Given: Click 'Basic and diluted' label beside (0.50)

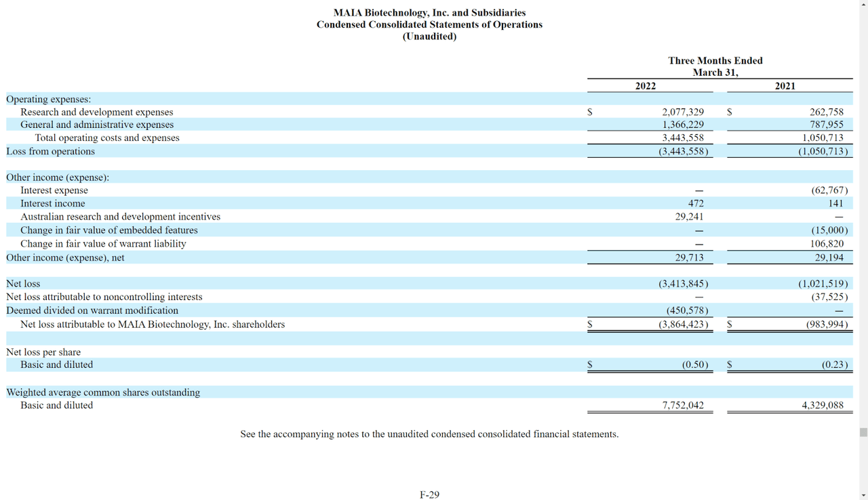Looking at the screenshot, I should click(57, 364).
